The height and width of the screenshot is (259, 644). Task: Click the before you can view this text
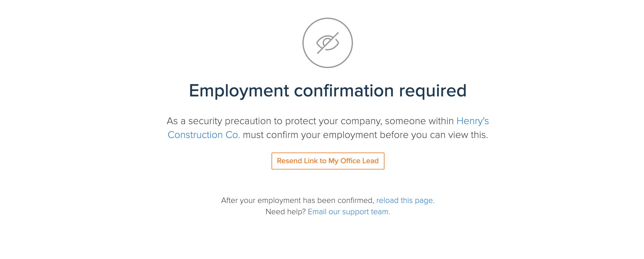coord(434,135)
